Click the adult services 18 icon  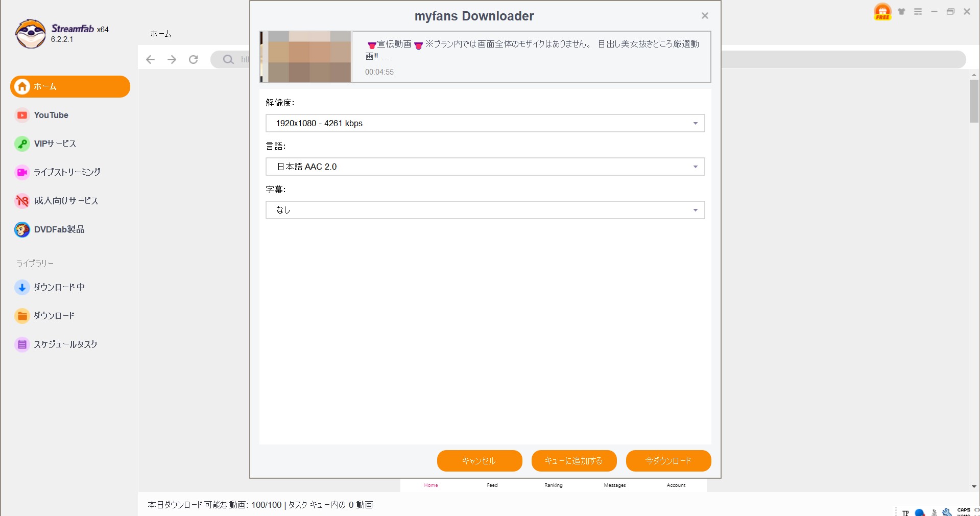point(22,201)
